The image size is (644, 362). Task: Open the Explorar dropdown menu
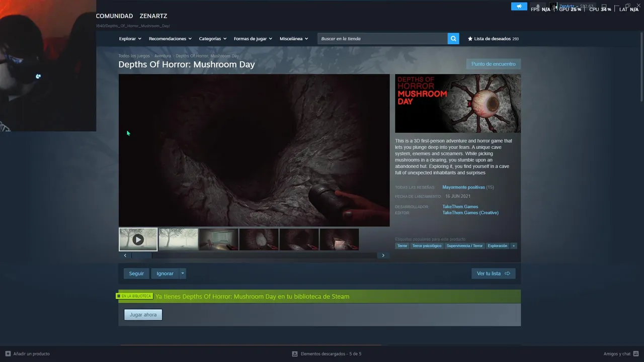pos(130,39)
